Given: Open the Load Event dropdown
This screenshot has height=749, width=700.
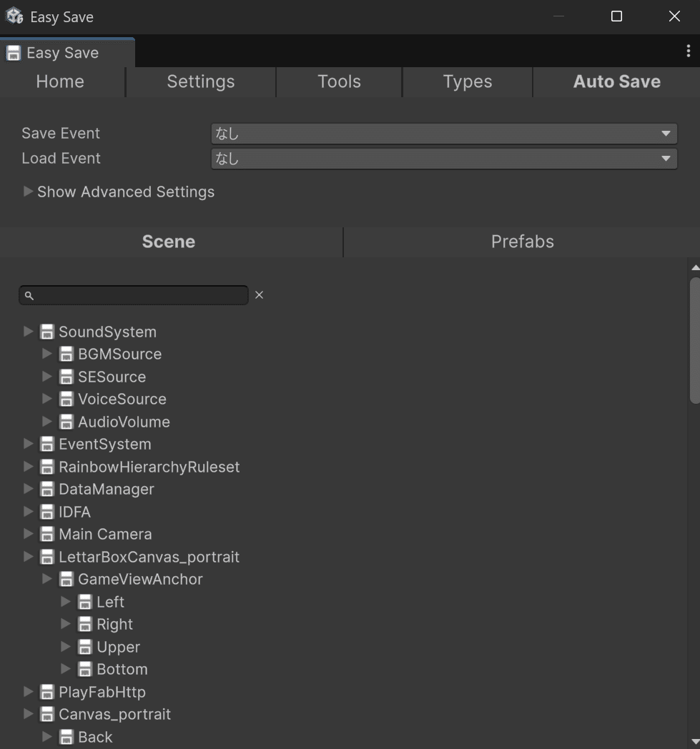Looking at the screenshot, I should pyautogui.click(x=443, y=158).
